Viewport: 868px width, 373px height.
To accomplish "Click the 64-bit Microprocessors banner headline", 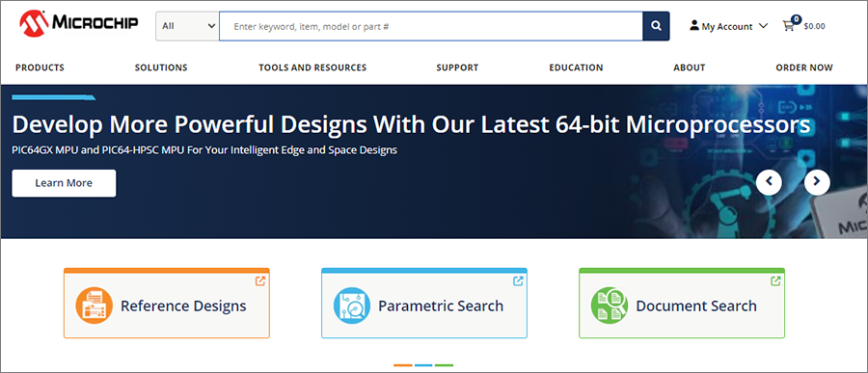I will point(411,124).
